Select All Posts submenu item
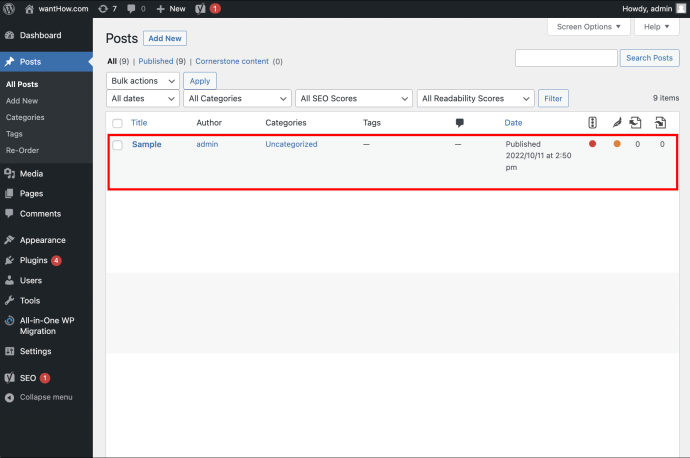This screenshot has width=690, height=458. [22, 84]
